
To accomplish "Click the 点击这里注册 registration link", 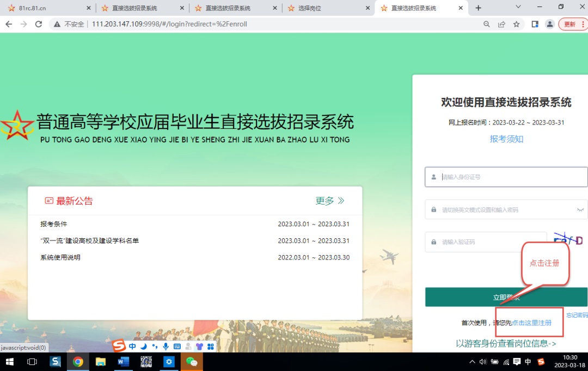I will click(x=531, y=323).
